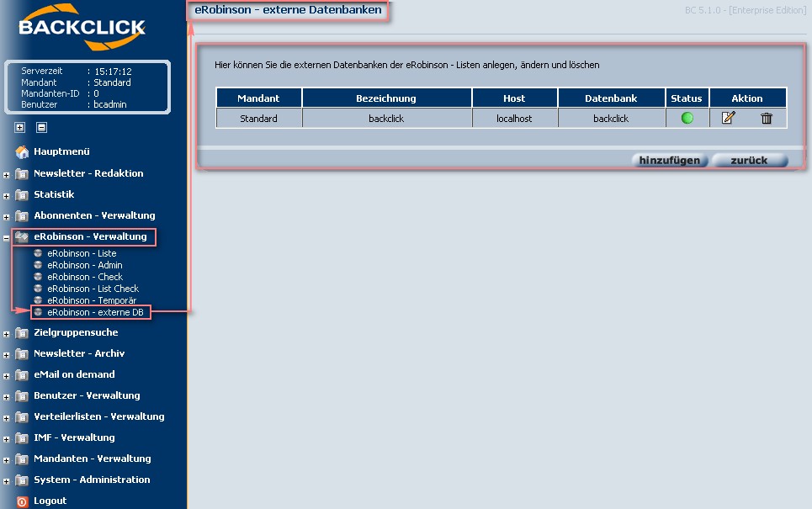This screenshot has height=509, width=812.
Task: Click the Mandant column header
Action: point(258,98)
